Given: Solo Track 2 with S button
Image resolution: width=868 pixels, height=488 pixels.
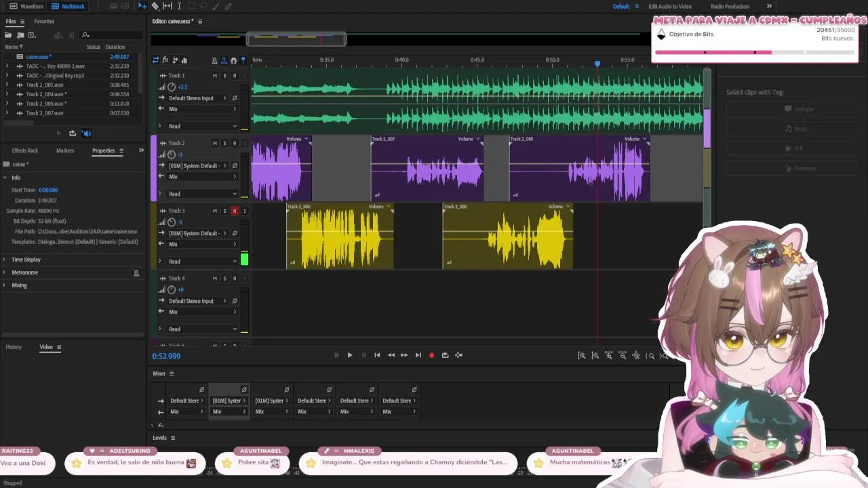Looking at the screenshot, I should click(224, 144).
